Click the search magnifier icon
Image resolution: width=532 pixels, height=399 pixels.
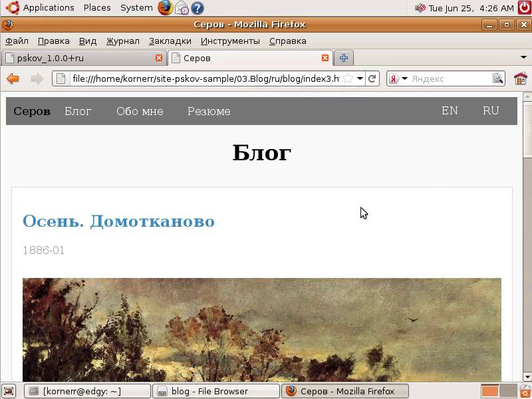click(497, 78)
